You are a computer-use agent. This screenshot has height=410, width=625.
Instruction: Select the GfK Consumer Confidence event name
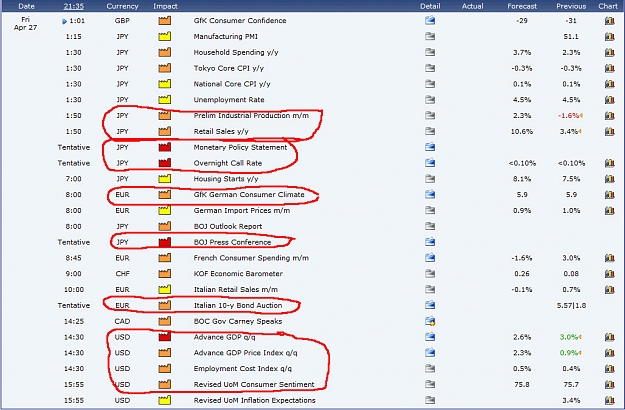point(240,20)
